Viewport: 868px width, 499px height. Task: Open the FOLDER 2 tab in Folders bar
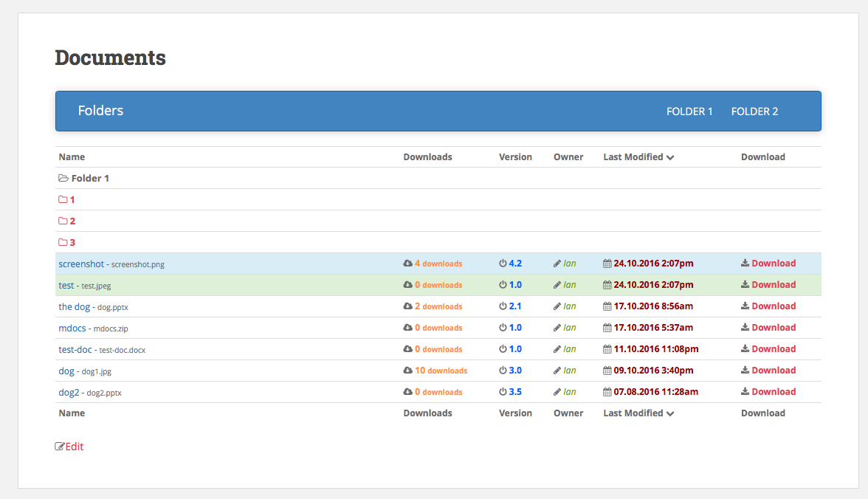tap(754, 111)
